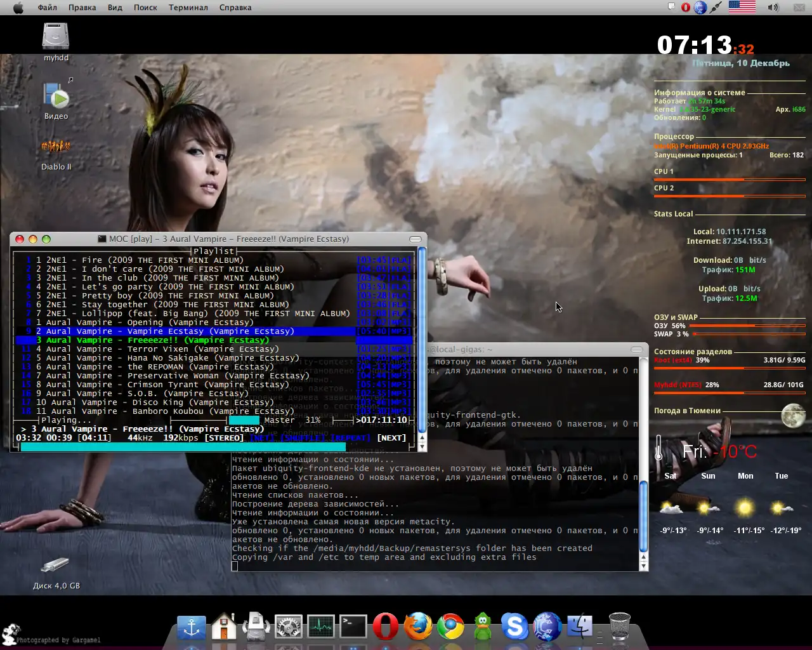Image resolution: width=812 pixels, height=650 pixels.
Task: Click the cyan song progress bar
Action: [x=183, y=447]
